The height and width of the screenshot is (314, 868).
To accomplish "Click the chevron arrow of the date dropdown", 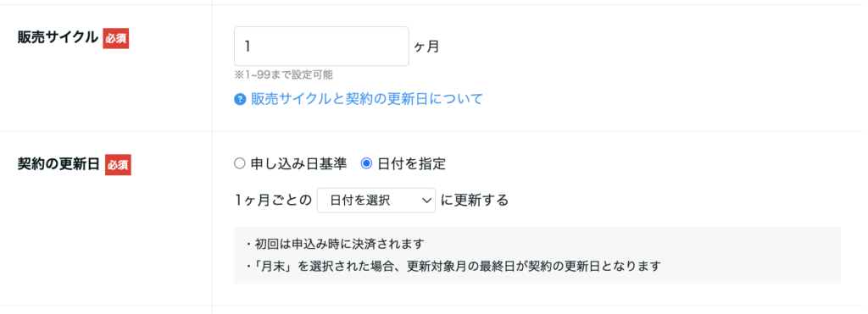I will 426,201.
